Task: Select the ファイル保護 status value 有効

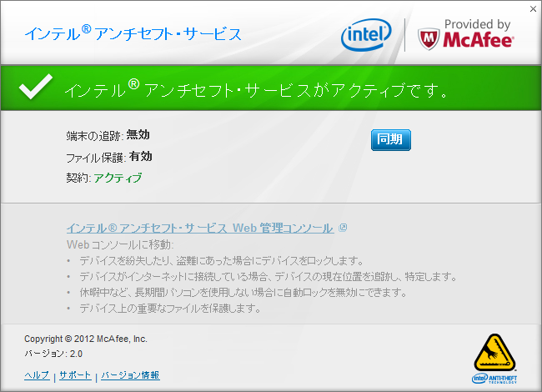Action: [141, 156]
